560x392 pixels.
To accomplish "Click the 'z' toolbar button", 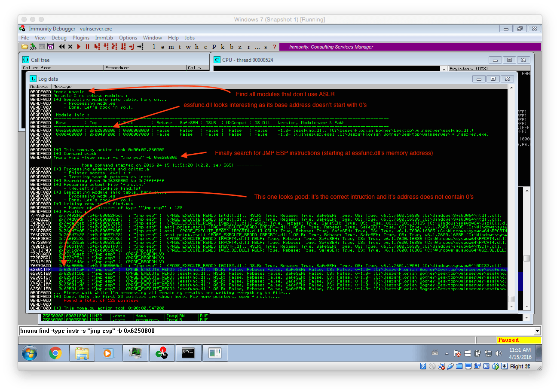I will pos(240,47).
